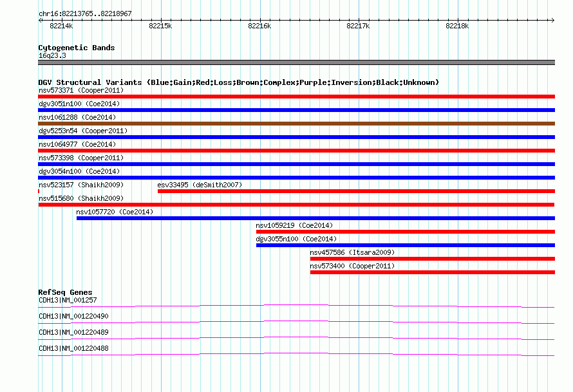Select the red nsv1064977 variant bar
This screenshot has width=573, height=392.
pos(296,151)
